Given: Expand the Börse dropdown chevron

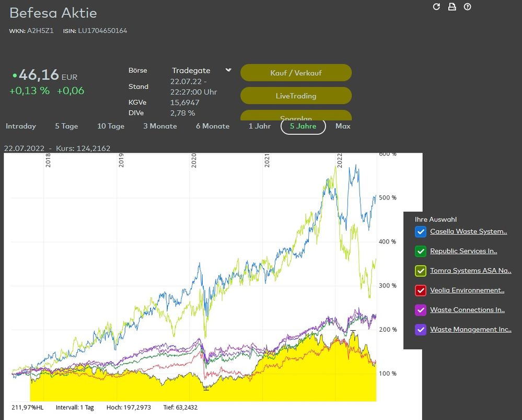Looking at the screenshot, I should pyautogui.click(x=228, y=70).
